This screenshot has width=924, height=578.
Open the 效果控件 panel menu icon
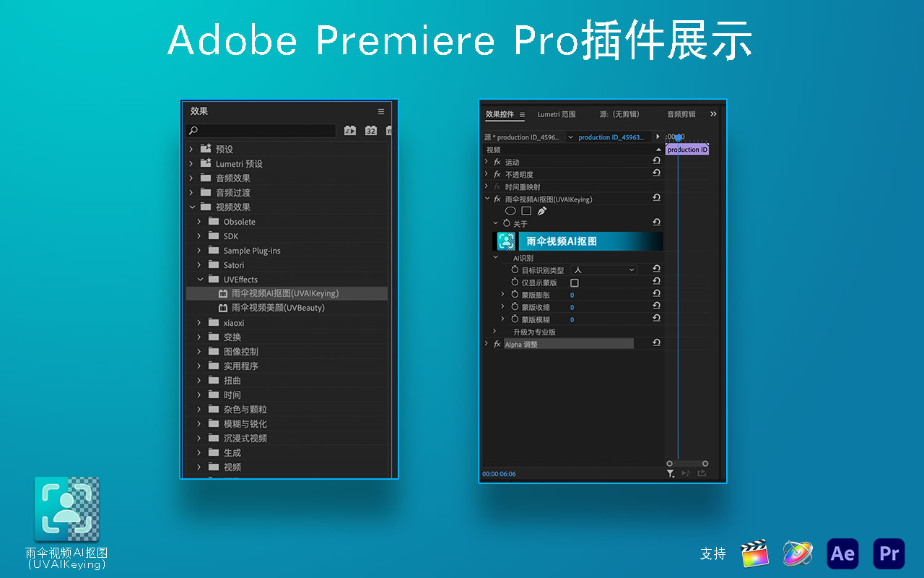pos(523,115)
